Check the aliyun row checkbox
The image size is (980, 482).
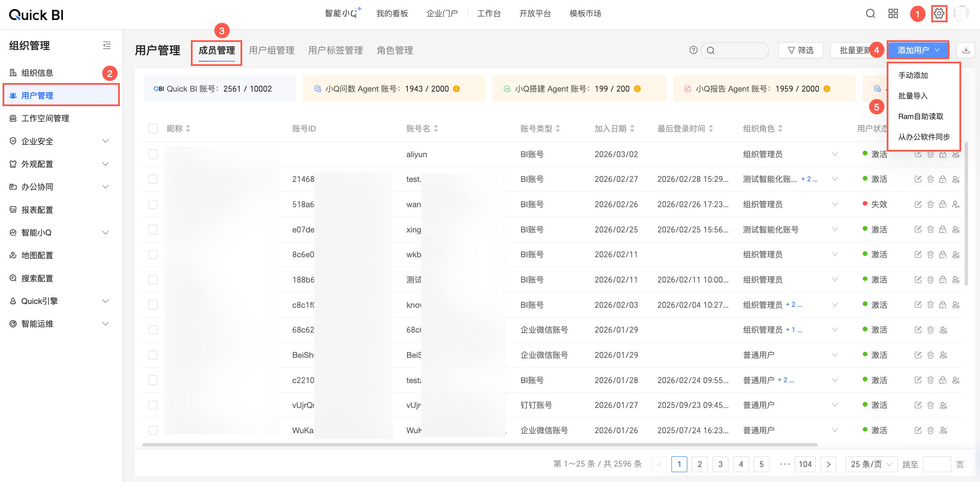(x=153, y=154)
